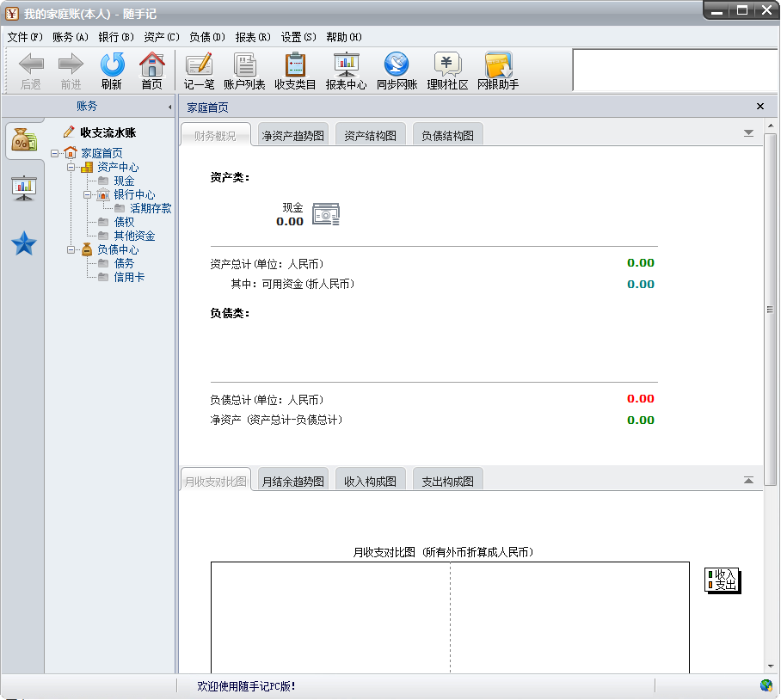This screenshot has width=781, height=700.
Task: Click the 同步网账 sync icon
Action: click(397, 71)
